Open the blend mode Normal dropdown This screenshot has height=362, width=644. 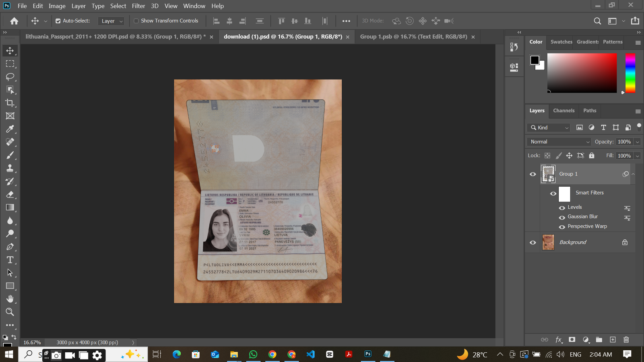559,142
